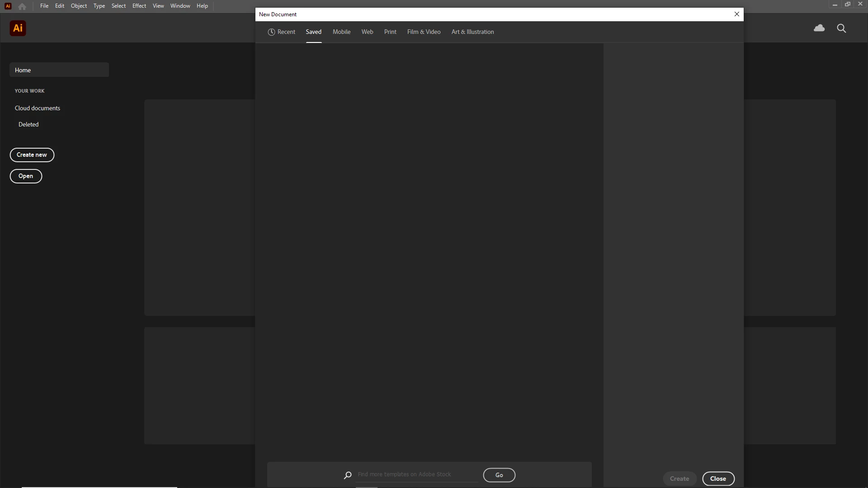Open the cloud sync status icon
This screenshot has width=868, height=488.
(819, 28)
